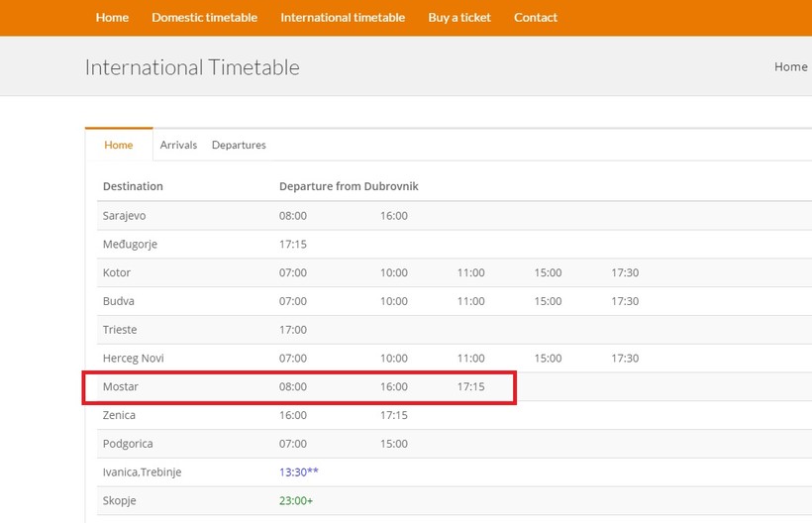Select the Home tab in timetable panel
Screen dimensions: 812x523
[118, 145]
